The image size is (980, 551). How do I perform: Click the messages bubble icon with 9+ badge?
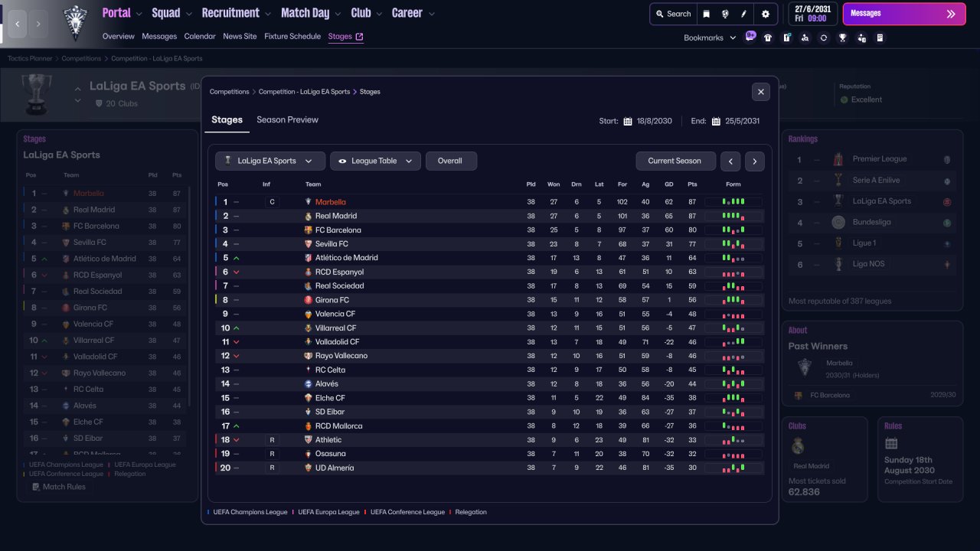coord(750,36)
